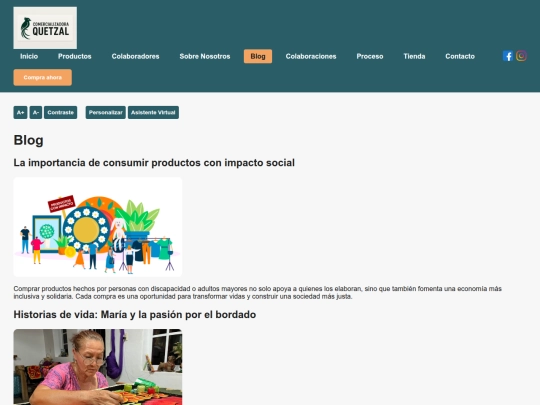Increase text size with A+
Viewport: 540px width, 405px height.
pyautogui.click(x=20, y=113)
